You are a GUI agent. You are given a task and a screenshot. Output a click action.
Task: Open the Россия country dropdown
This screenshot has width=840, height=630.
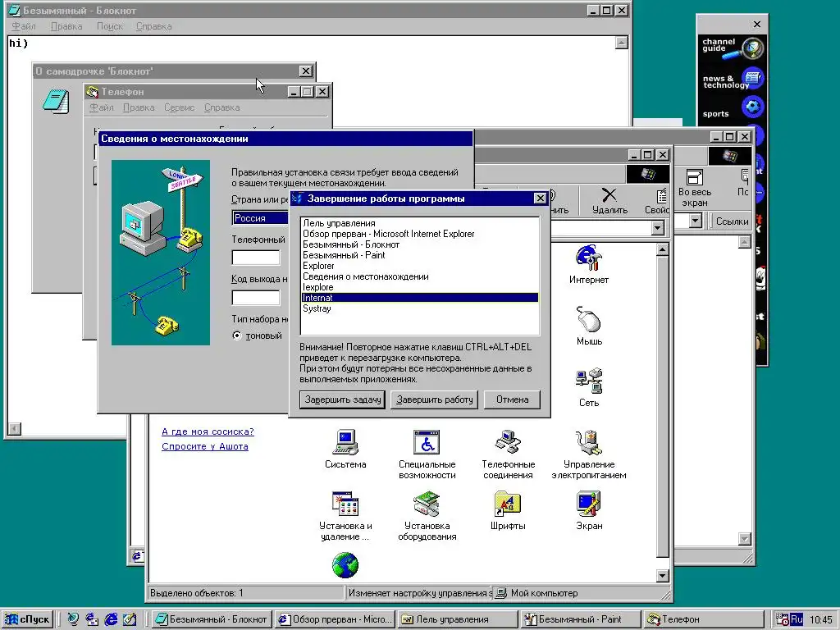click(x=261, y=218)
